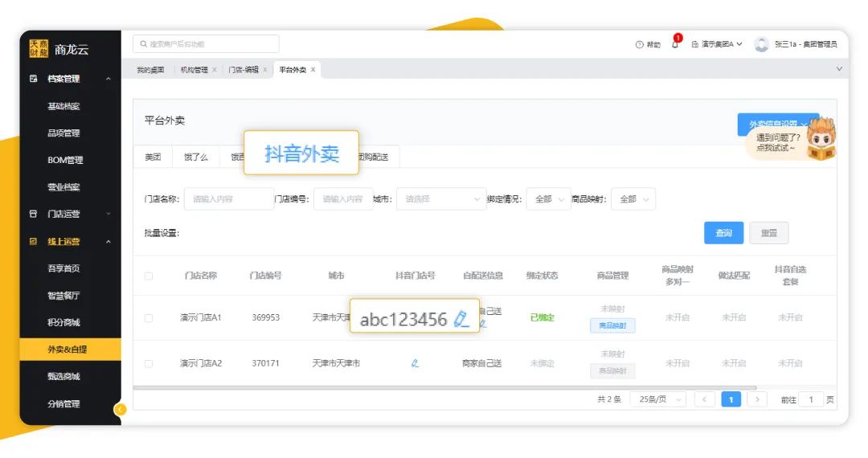Click 商品映射 button for 演示门店A2
This screenshot has height=458, width=868.
pyautogui.click(x=612, y=370)
